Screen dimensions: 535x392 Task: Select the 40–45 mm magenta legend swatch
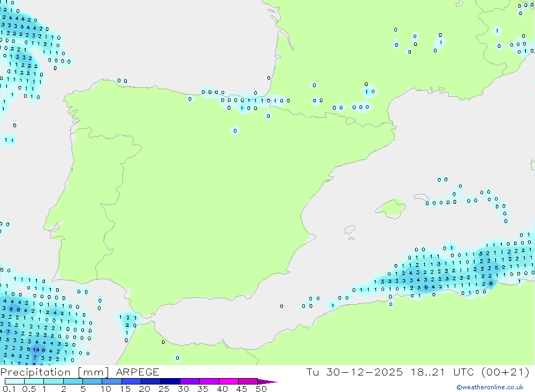[x=228, y=381]
